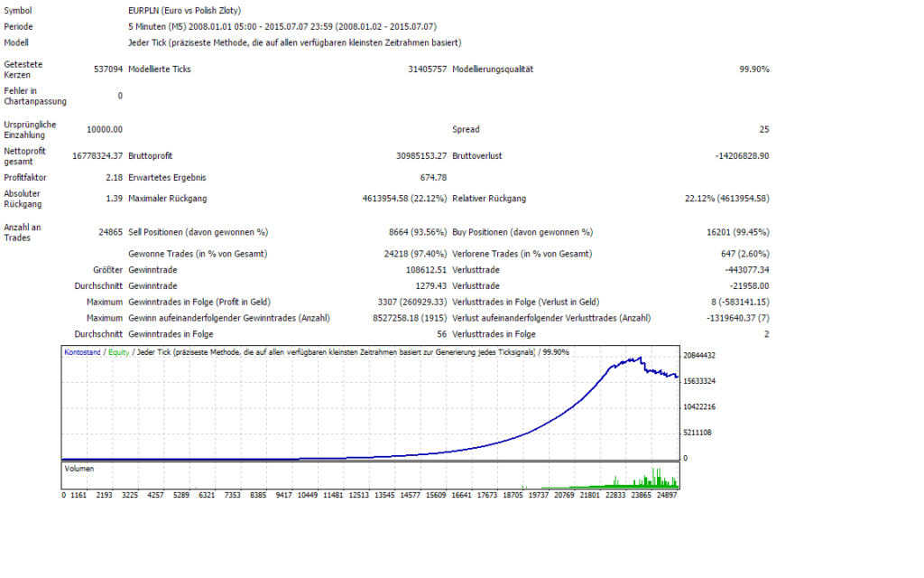Click the symbol value 'EURPLN (Euro vs Polish Zloty)'
The image size is (924, 578).
pyautogui.click(x=184, y=11)
